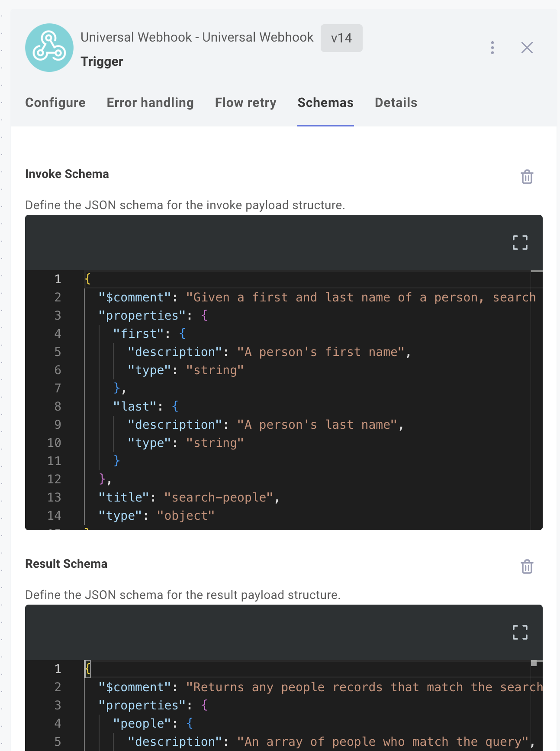Open the Error handling tab
Screen dimensions: 560x751
coord(150,103)
